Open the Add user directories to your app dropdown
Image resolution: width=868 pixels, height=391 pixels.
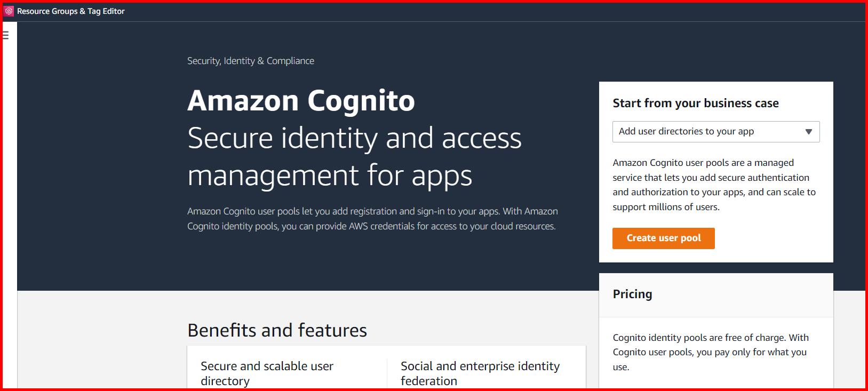pos(715,131)
